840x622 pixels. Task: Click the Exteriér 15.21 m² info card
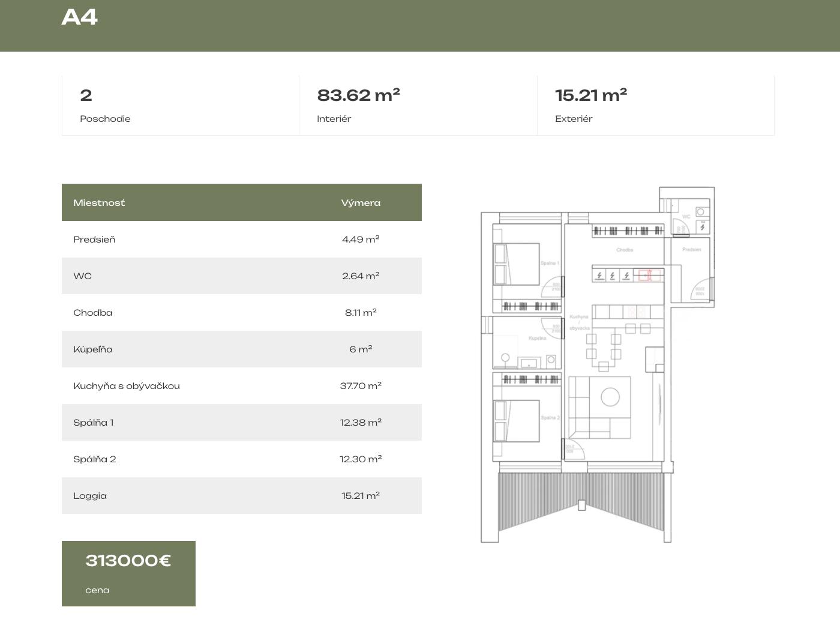655,105
